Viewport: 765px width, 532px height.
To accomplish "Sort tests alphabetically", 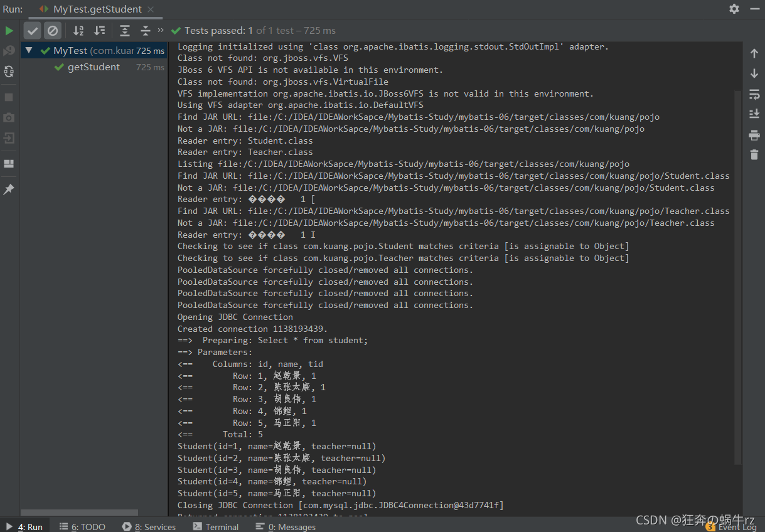I will (x=78, y=30).
